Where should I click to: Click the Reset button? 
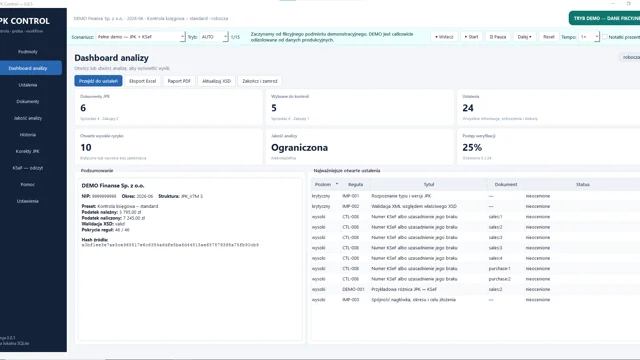pyautogui.click(x=549, y=37)
